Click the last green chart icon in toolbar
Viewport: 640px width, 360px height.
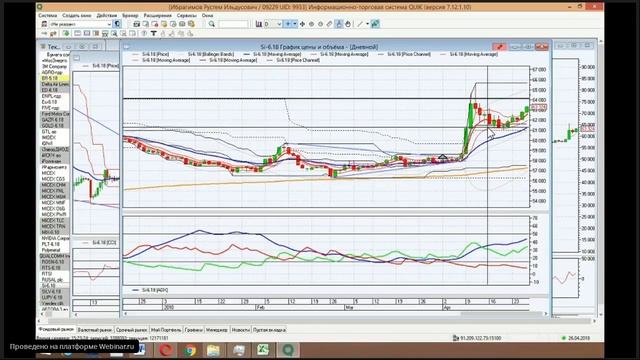pos(375,24)
